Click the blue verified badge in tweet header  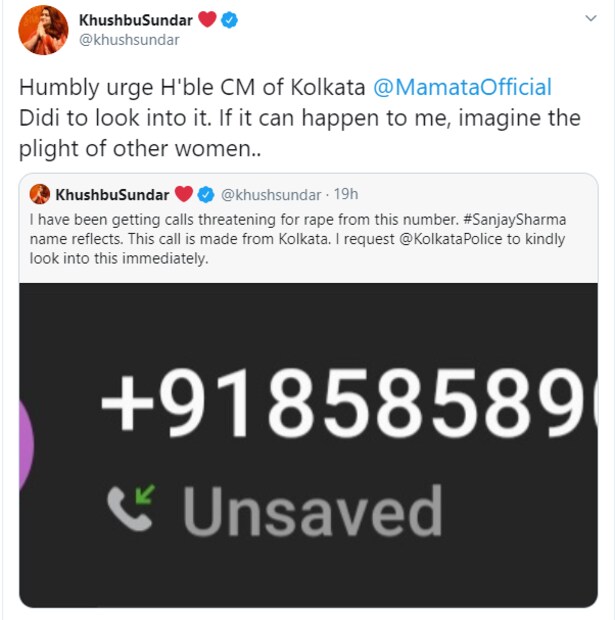[231, 21]
